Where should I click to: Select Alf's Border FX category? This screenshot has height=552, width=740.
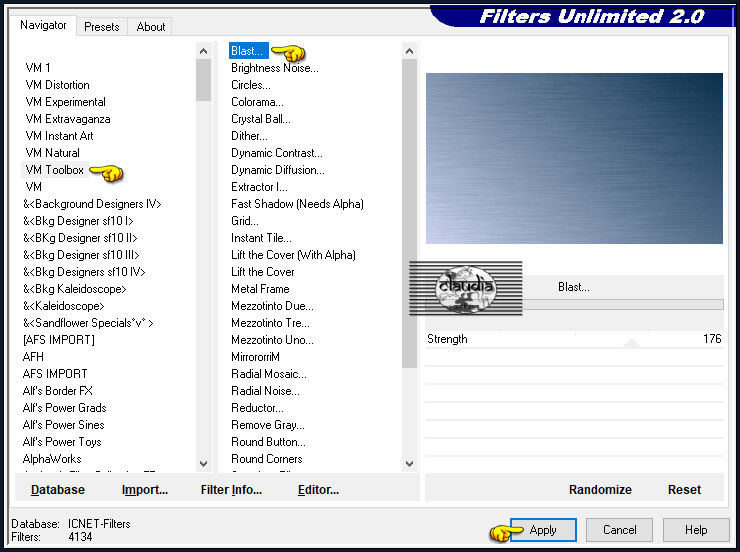coord(58,391)
